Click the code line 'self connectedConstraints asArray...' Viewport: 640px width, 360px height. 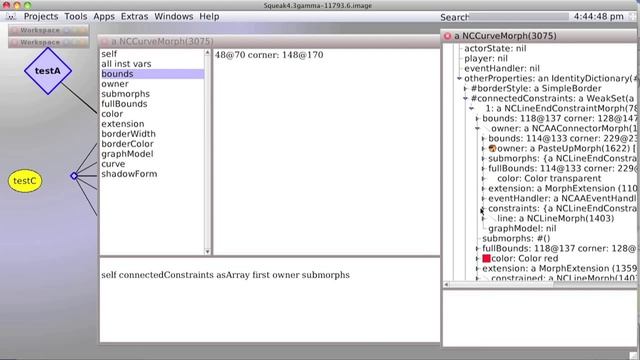pyautogui.click(x=225, y=275)
